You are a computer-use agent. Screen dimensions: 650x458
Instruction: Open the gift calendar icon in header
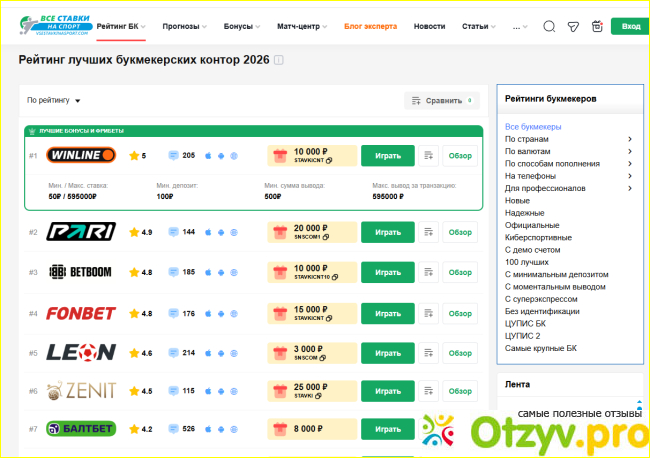(597, 26)
